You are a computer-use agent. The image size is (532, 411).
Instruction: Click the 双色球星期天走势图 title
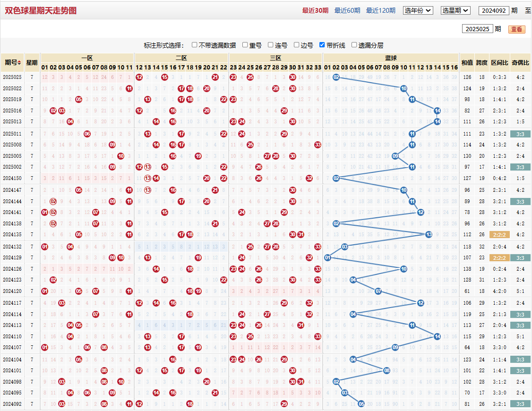41,10
